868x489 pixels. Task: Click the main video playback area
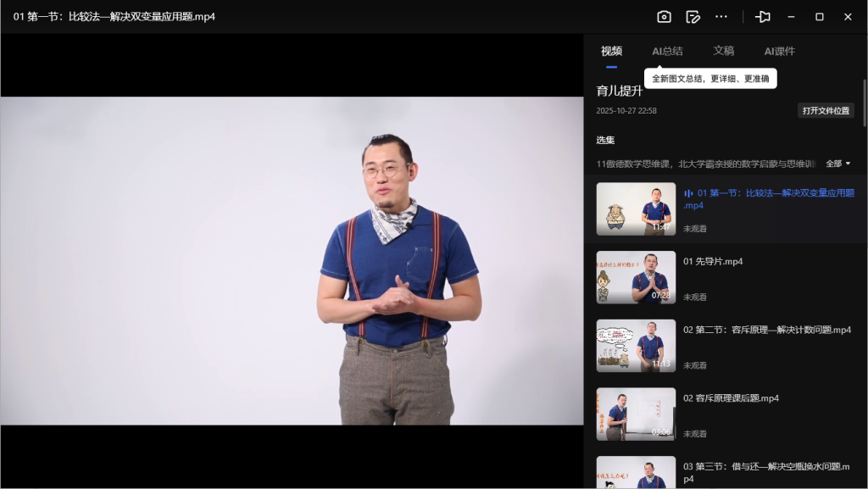[292, 260]
